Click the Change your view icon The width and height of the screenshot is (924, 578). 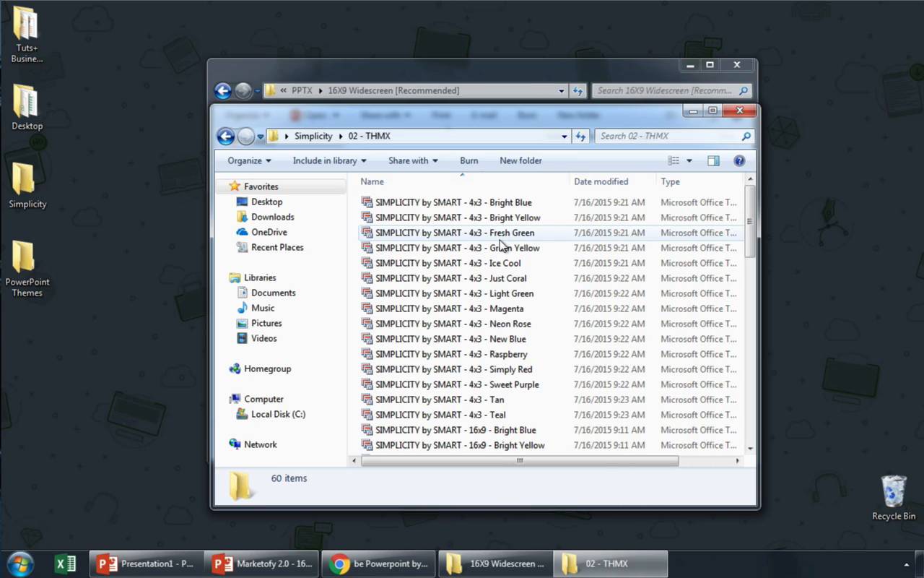[674, 160]
